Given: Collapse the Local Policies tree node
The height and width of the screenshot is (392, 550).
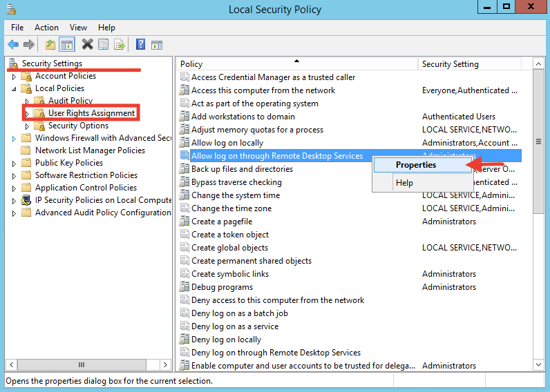Looking at the screenshot, I should pos(14,89).
